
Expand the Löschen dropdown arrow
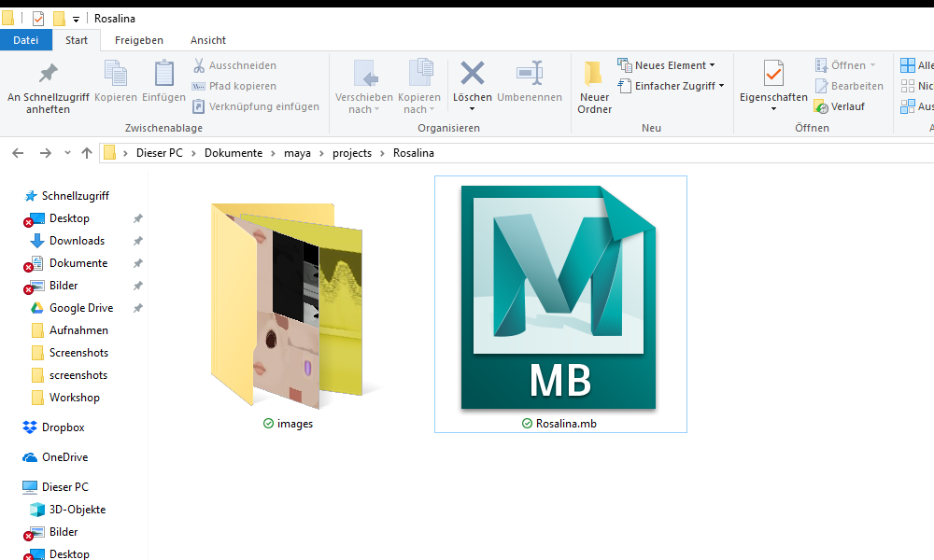tap(473, 109)
